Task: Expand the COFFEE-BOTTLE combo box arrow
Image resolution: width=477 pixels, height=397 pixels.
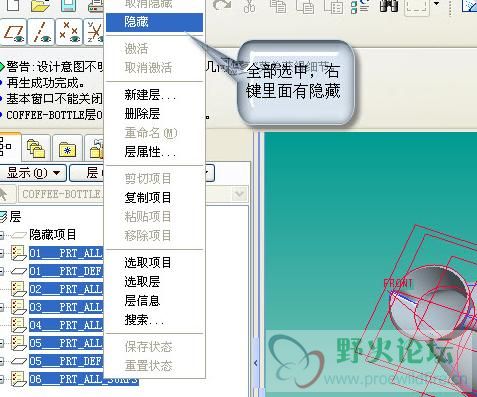Action: [239, 194]
